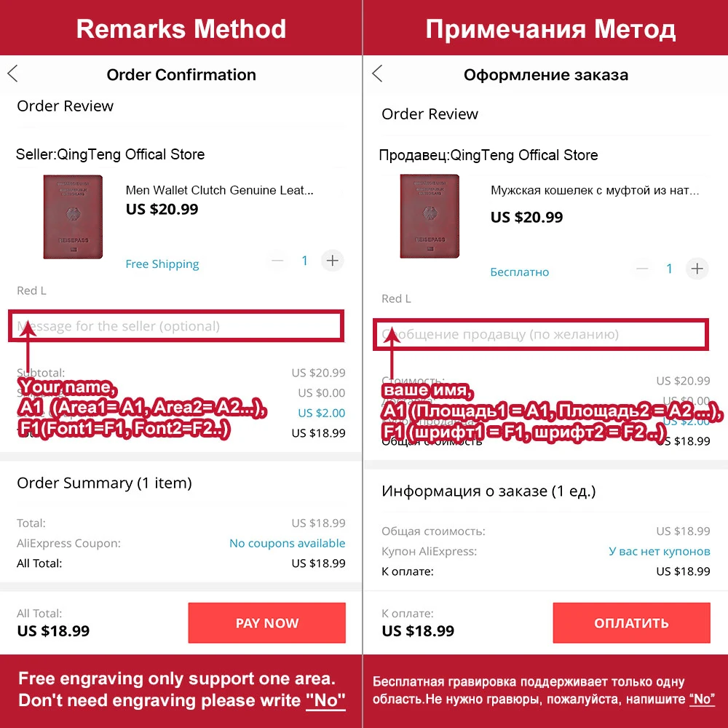The width and height of the screenshot is (728, 728).
Task: Select Men Wallet Clutch Genuine Leat... title
Action: click(x=219, y=190)
